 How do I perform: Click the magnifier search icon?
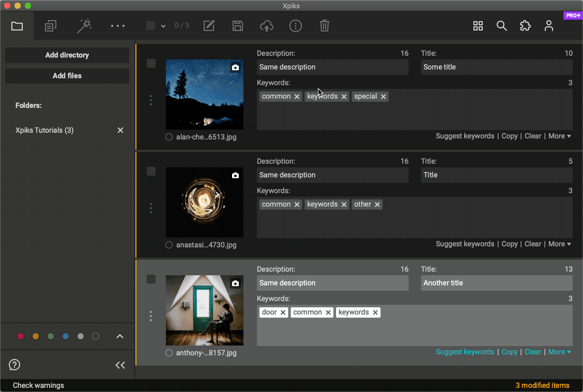[501, 26]
